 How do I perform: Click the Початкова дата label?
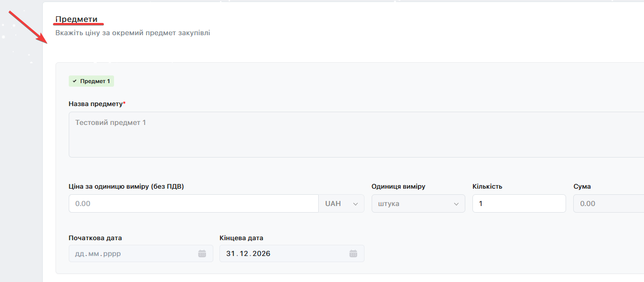[95, 238]
